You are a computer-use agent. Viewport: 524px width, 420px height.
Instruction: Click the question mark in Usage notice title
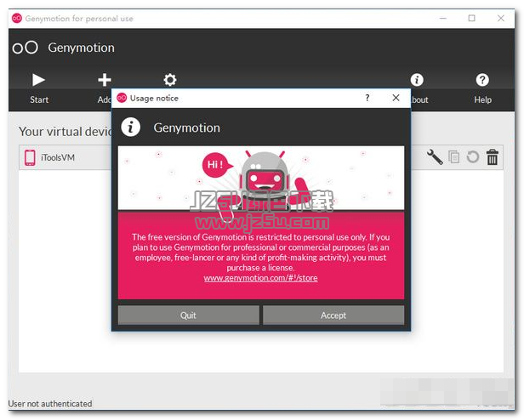click(x=367, y=98)
